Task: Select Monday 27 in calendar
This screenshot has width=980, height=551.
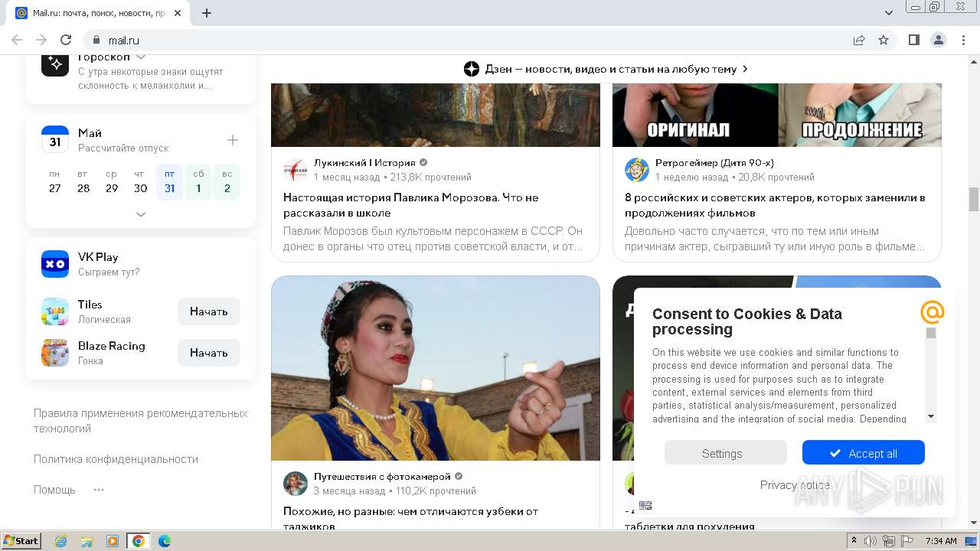Action: 55,182
